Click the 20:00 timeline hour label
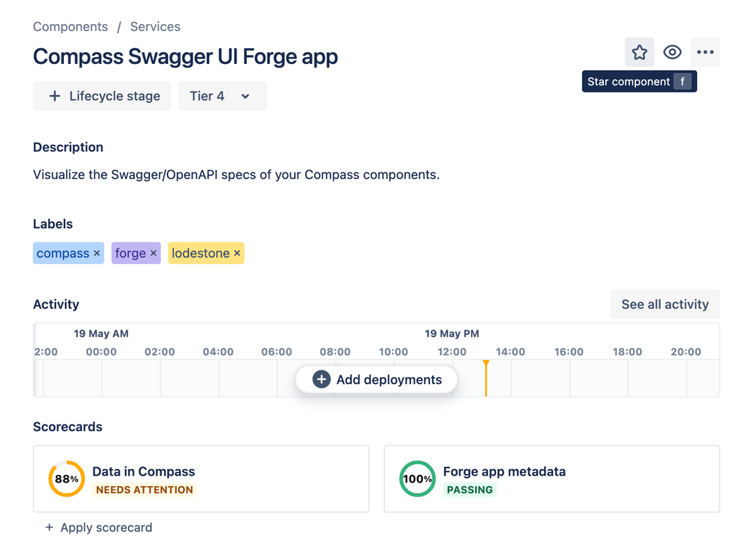Viewport: 752px width, 560px height. 686,352
